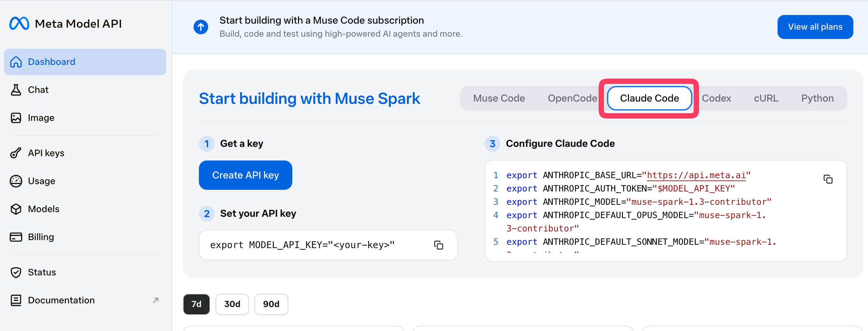The height and width of the screenshot is (331, 868).
Task: Click the Start building with Muse Spark heading
Action: (x=309, y=99)
